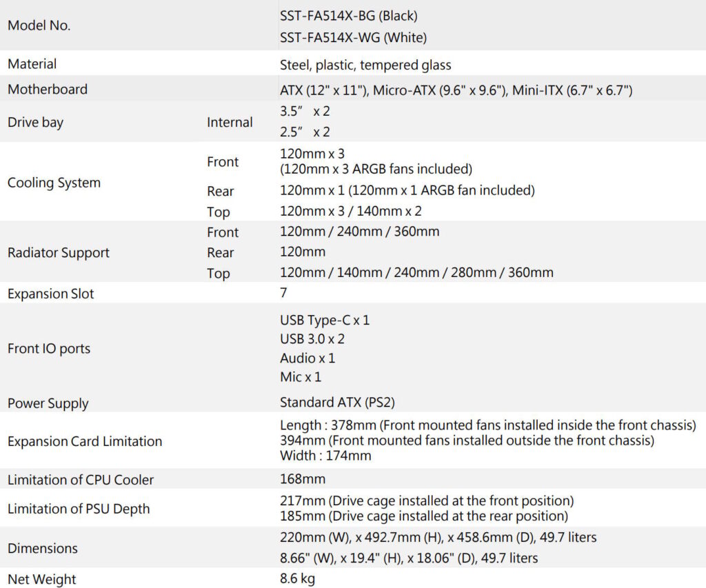Click the Model No. row label
Viewport: 706px width, 588px height.
point(39,26)
